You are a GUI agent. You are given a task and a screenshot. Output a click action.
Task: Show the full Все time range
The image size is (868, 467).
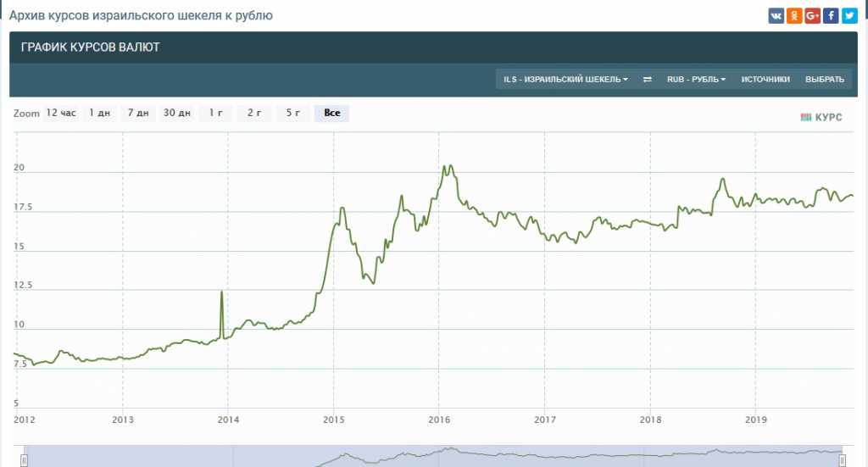(x=331, y=113)
